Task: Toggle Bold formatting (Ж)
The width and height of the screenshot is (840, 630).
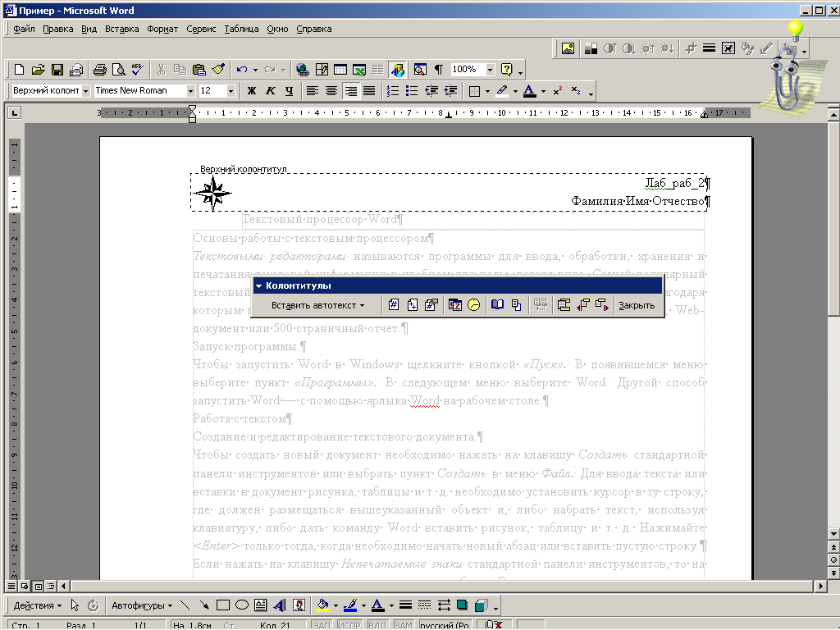Action: click(x=251, y=91)
